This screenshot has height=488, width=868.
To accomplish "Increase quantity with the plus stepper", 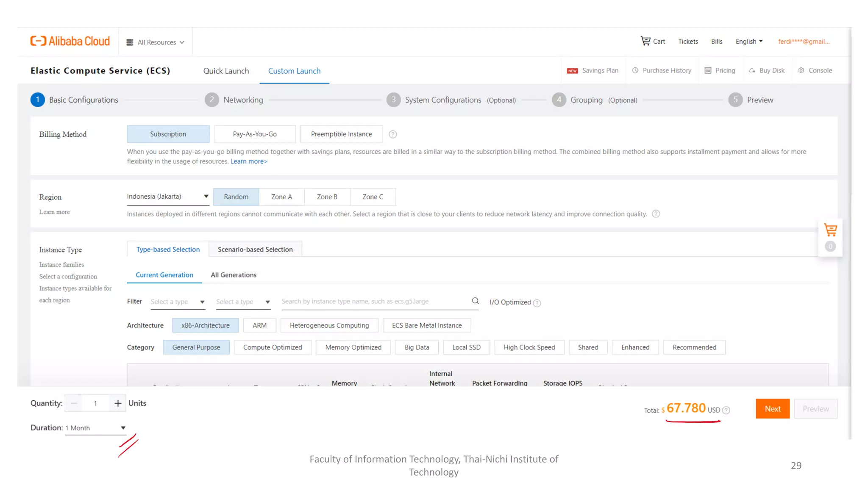I will pos(118,403).
